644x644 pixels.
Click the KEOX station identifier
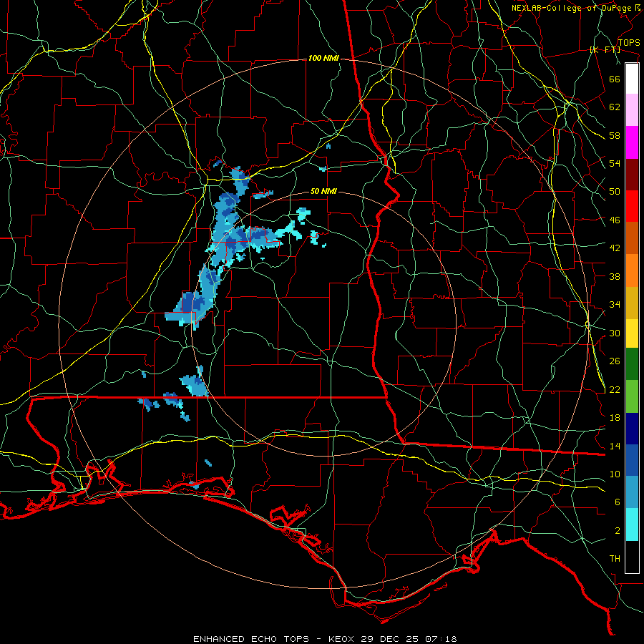343,639
